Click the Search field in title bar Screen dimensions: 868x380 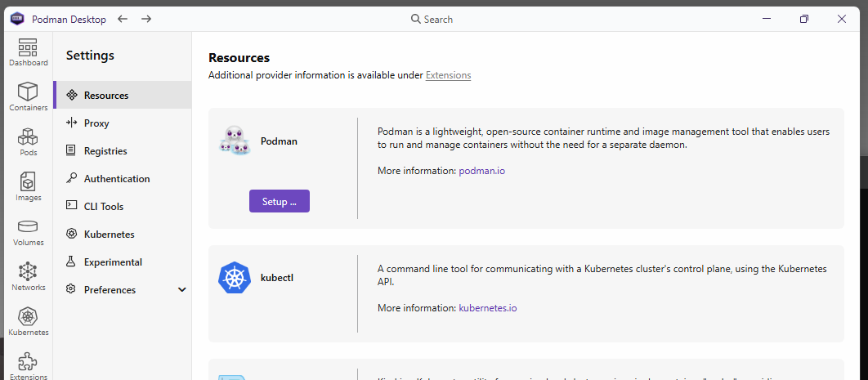point(433,19)
